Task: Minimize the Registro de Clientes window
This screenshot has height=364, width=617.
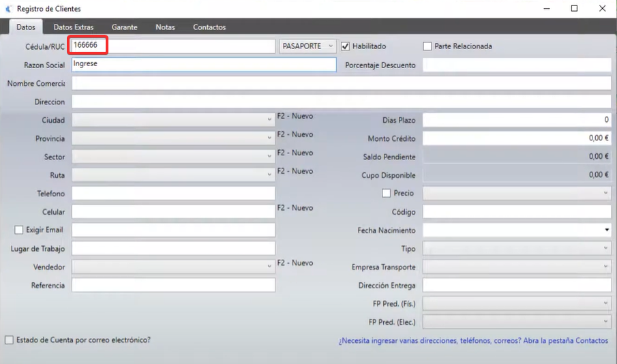Action: pyautogui.click(x=547, y=9)
